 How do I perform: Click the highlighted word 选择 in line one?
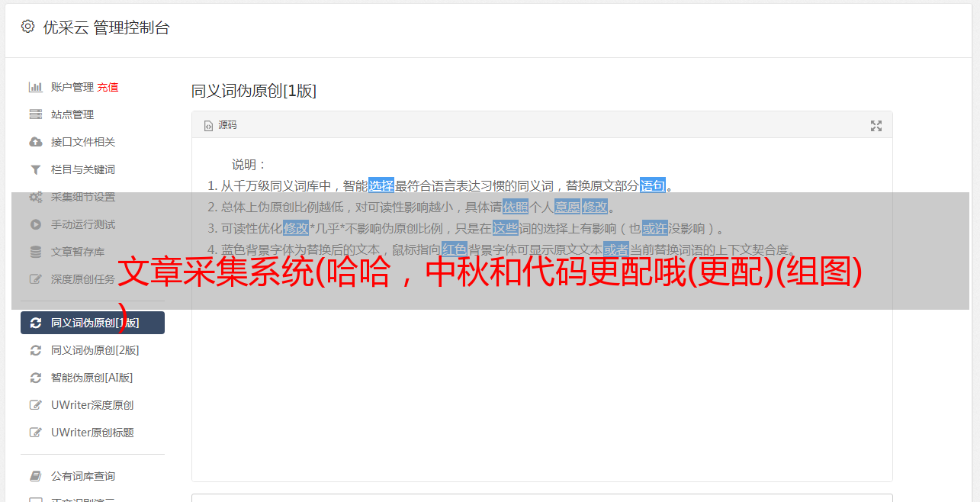tap(381, 185)
